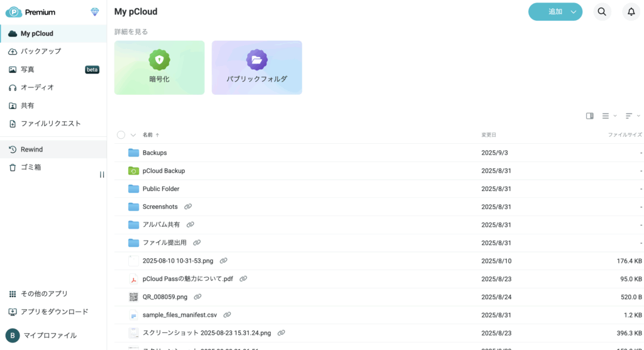644x350 pixels.
Task: Open the sort order dropdown
Action: tap(633, 116)
